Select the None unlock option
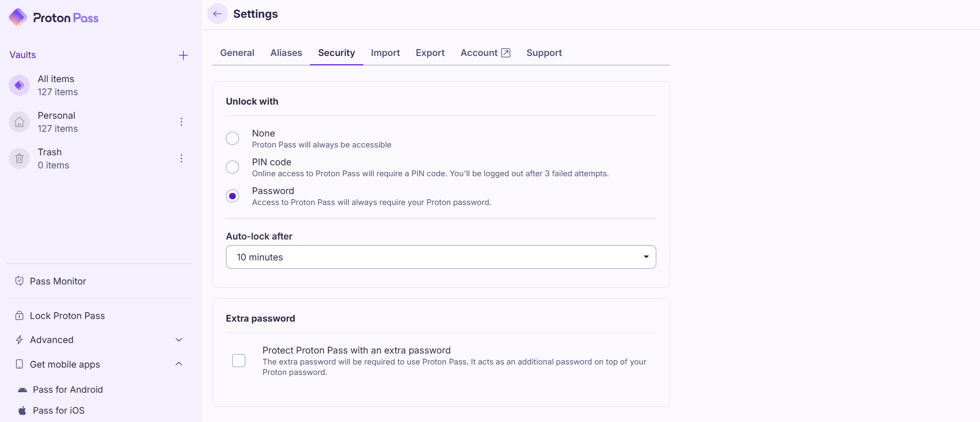The height and width of the screenshot is (422, 980). click(x=232, y=138)
